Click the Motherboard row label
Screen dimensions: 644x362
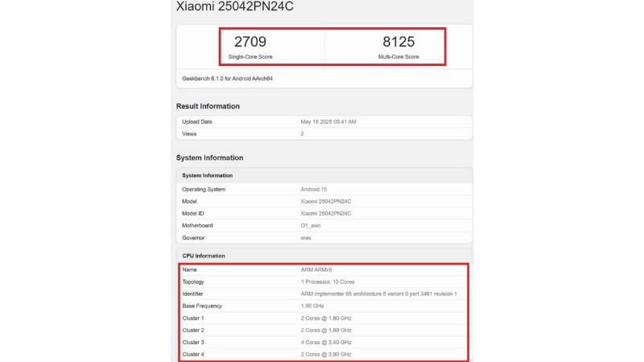[197, 225]
